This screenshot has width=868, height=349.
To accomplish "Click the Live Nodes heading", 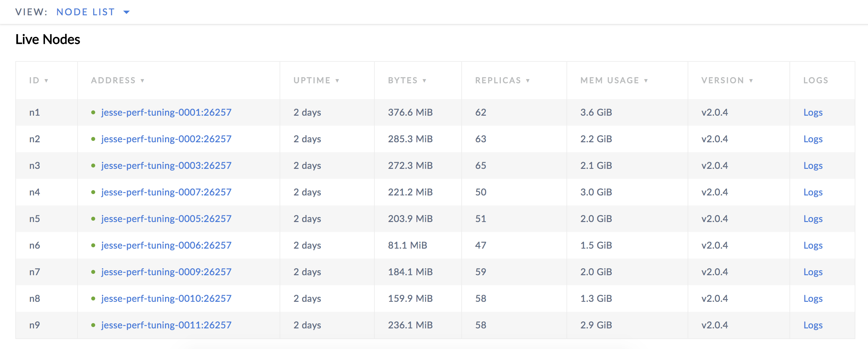I will pos(47,39).
